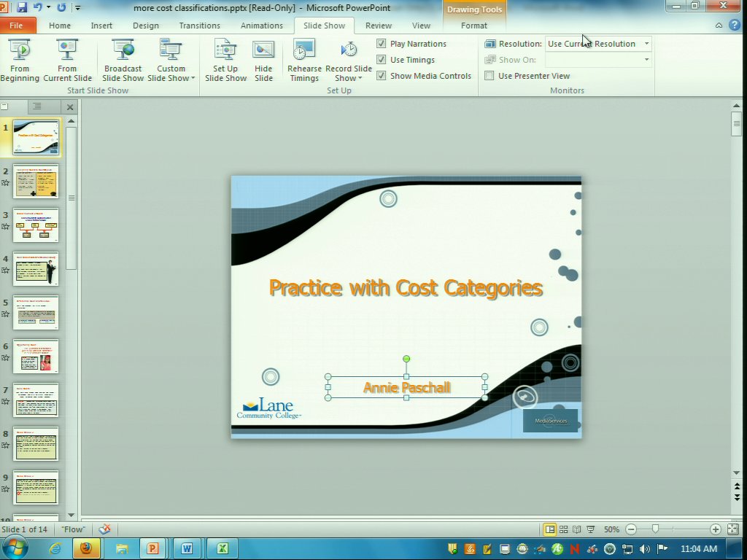
Task: Close the slide thumbnail pane
Action: (70, 107)
